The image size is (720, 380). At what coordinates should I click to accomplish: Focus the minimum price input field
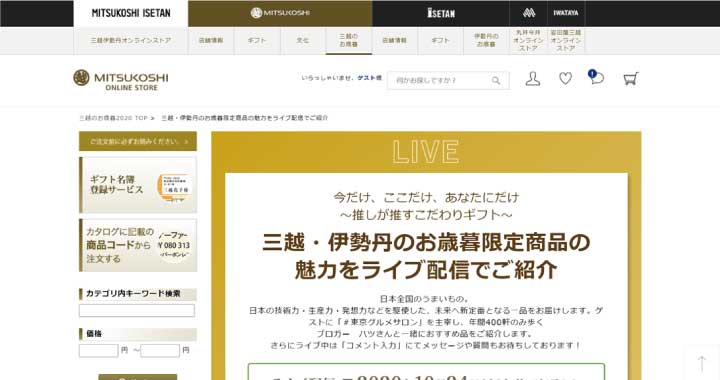coord(98,351)
